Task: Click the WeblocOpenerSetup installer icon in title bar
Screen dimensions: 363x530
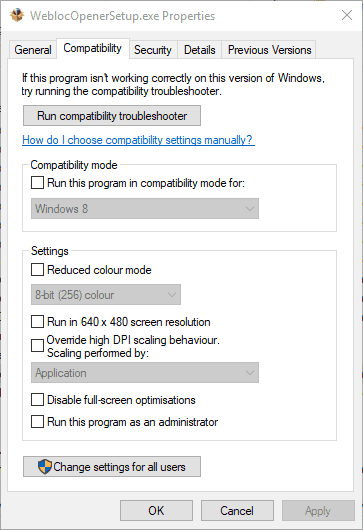Action: click(17, 15)
